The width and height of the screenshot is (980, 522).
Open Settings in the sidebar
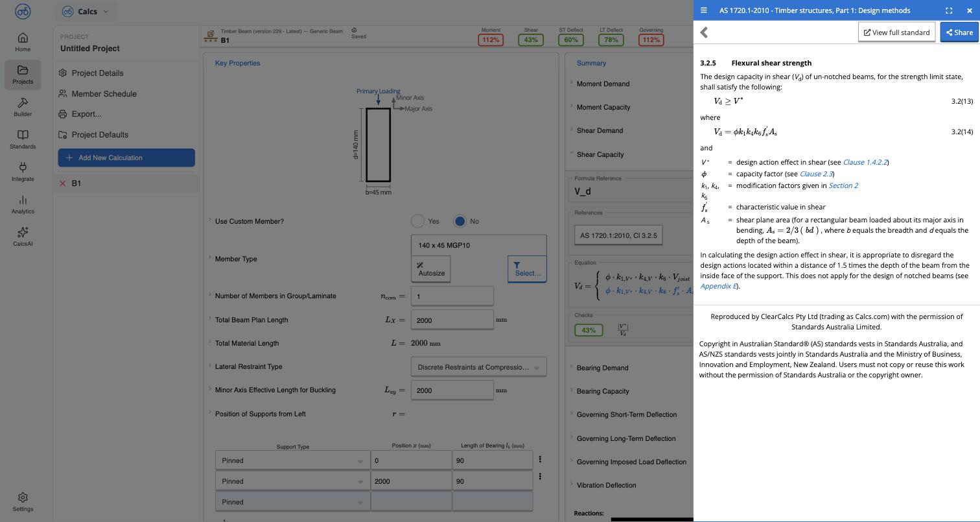coord(23,502)
